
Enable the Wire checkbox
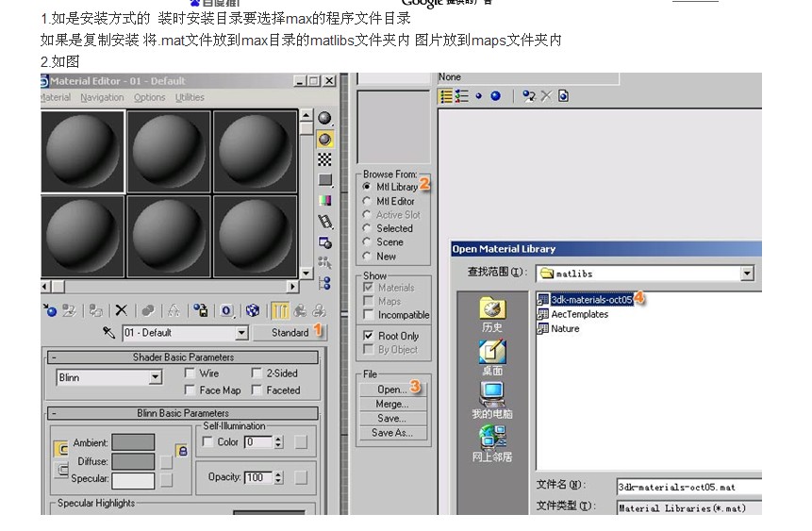pos(190,373)
